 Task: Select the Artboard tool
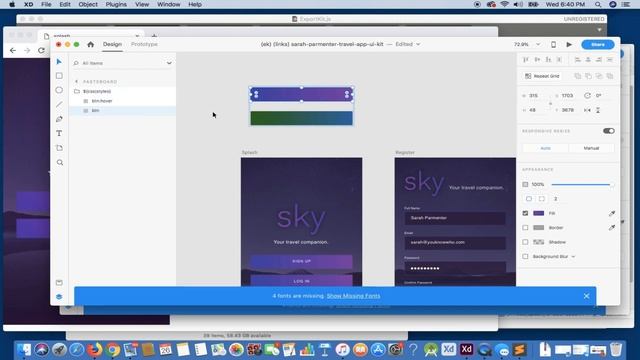tap(59, 148)
